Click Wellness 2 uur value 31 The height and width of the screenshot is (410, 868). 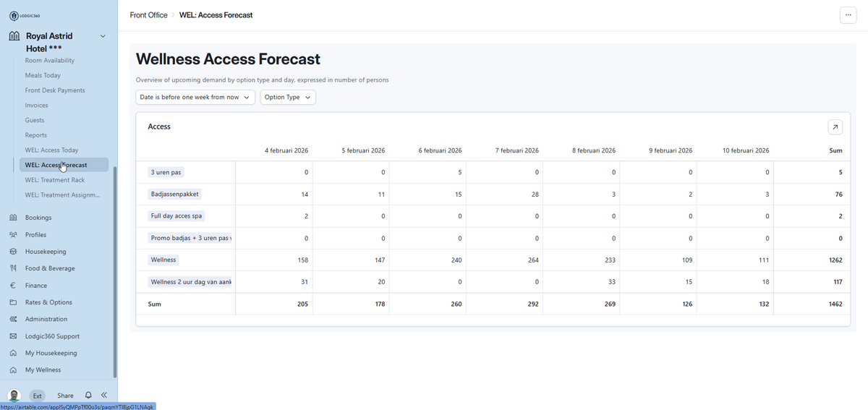coord(304,282)
